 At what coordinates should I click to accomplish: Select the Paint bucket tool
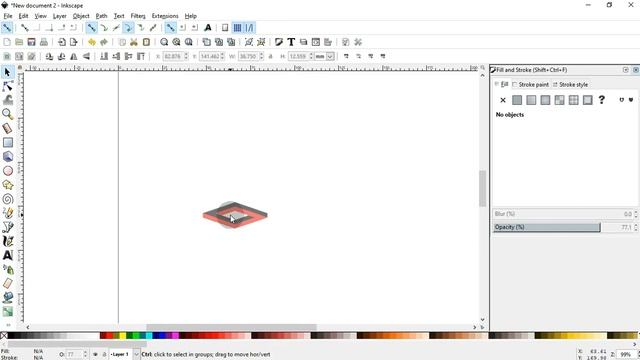[7, 298]
